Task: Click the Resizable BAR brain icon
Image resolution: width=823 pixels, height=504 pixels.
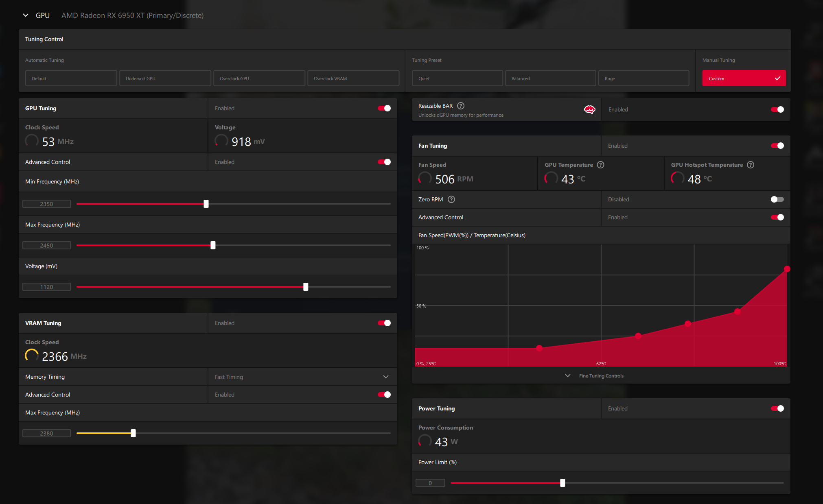Action: click(589, 109)
